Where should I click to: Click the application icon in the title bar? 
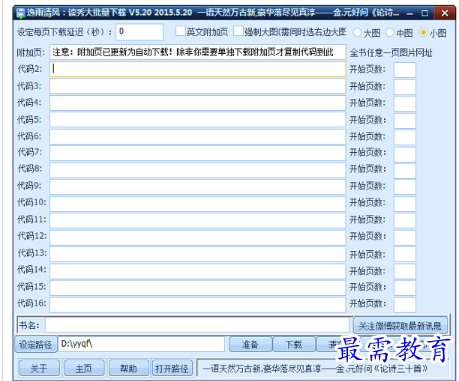pyautogui.click(x=21, y=13)
